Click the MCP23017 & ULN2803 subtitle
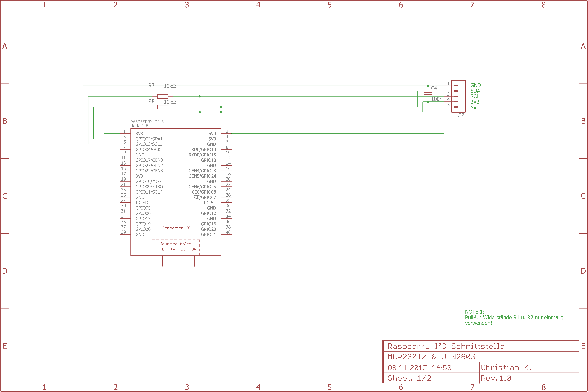 click(x=432, y=357)
